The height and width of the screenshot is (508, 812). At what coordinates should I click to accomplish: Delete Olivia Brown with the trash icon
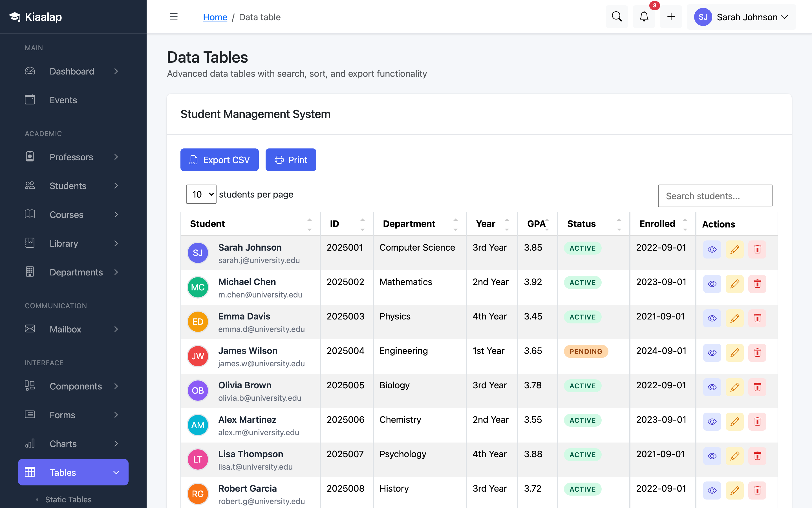pyautogui.click(x=757, y=387)
